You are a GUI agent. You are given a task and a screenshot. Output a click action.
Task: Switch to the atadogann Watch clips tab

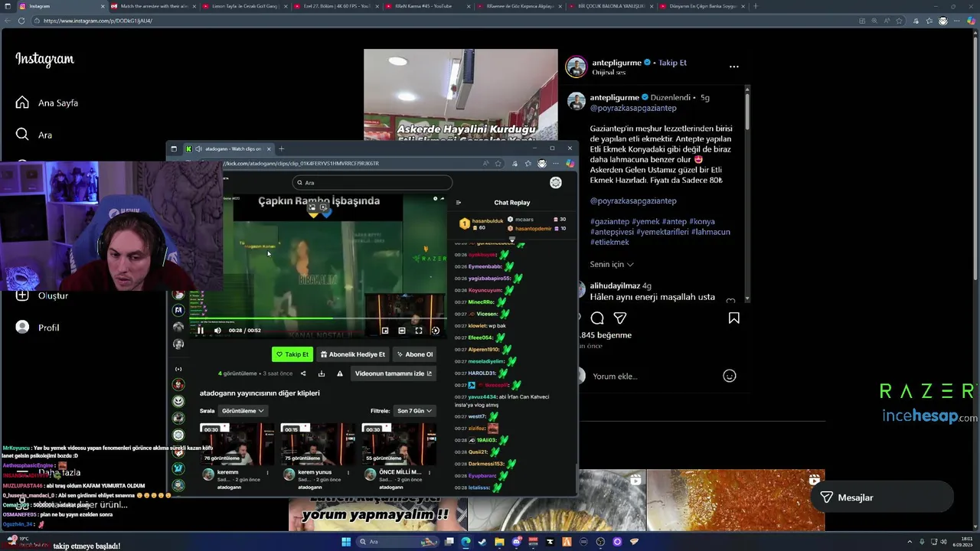point(227,148)
